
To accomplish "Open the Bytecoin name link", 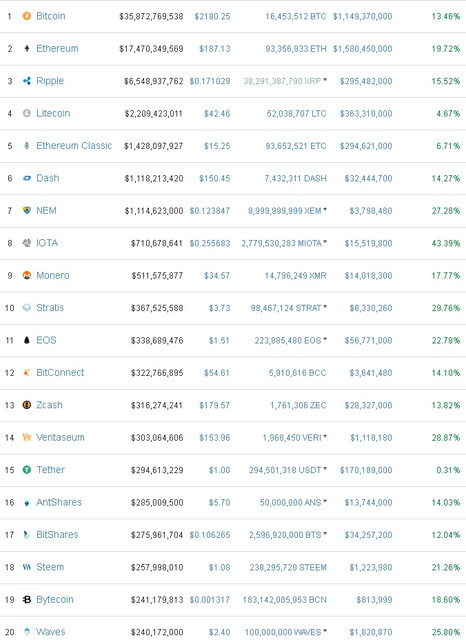I will [x=55, y=600].
